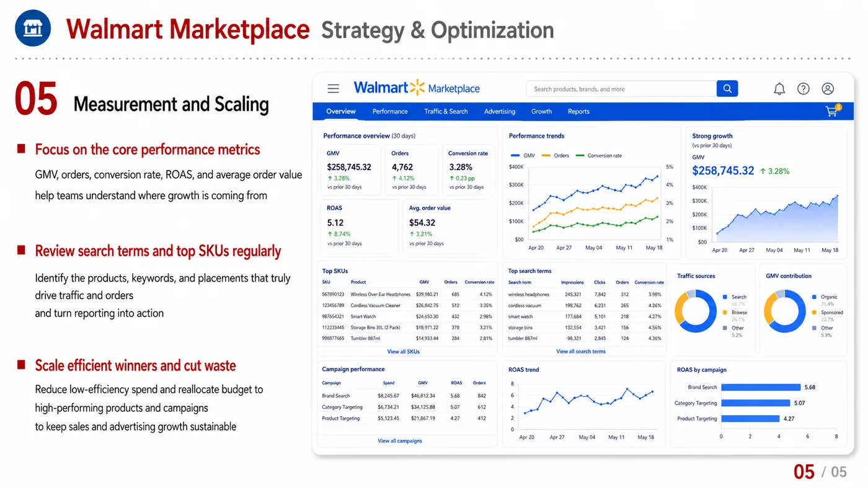Open the Advertising tab
Viewport: 868px width, 489px height.
tap(500, 112)
